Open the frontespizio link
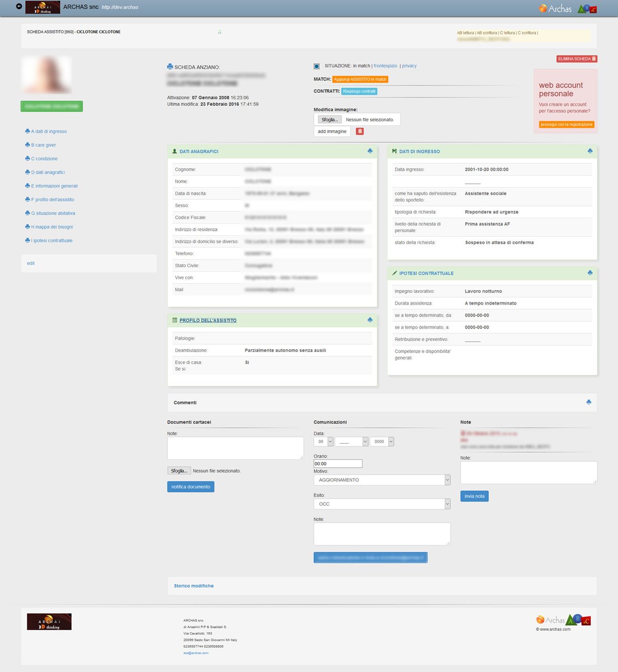Viewport: 618px width, 672px height. pos(385,66)
